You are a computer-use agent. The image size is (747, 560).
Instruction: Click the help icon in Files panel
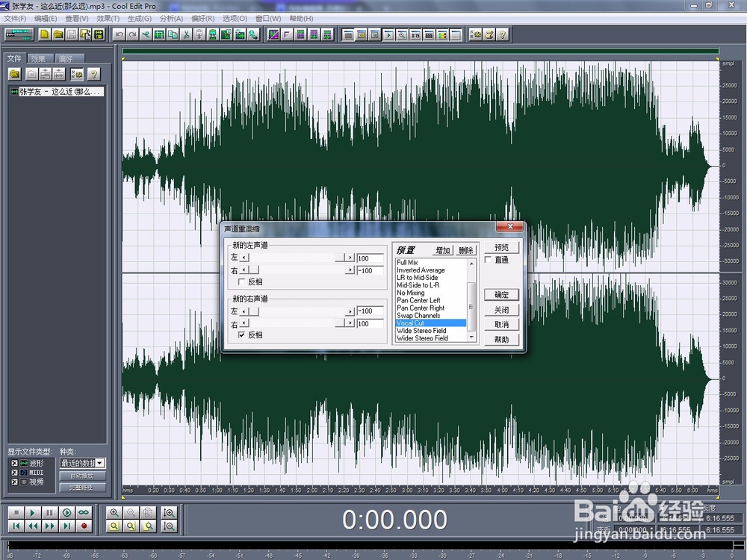(94, 74)
